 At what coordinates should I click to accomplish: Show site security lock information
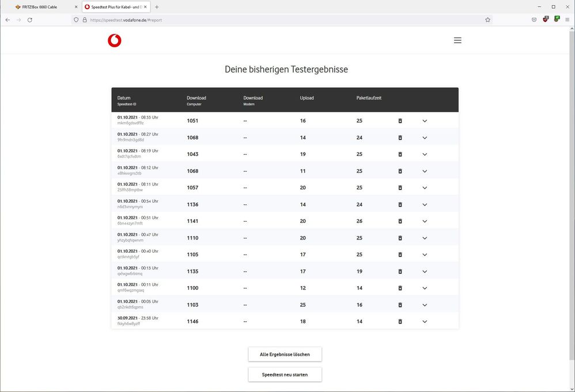[85, 20]
